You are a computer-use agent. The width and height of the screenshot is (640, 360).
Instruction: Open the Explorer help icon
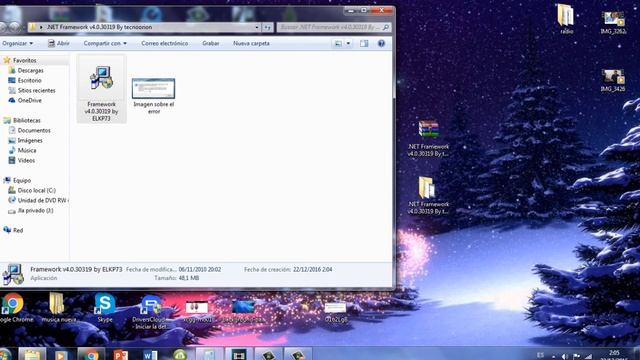pos(381,43)
